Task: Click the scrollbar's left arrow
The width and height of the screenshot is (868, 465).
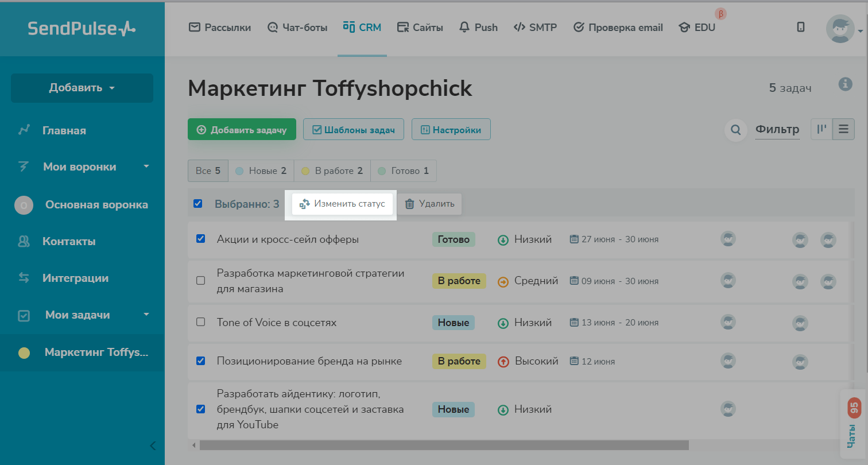Action: (194, 445)
